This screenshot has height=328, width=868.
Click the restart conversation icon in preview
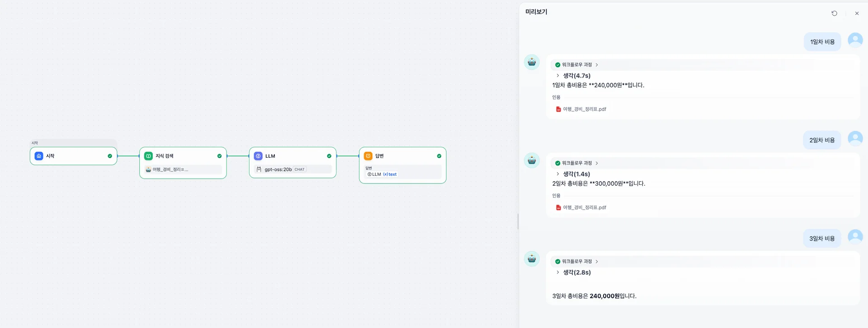point(834,14)
